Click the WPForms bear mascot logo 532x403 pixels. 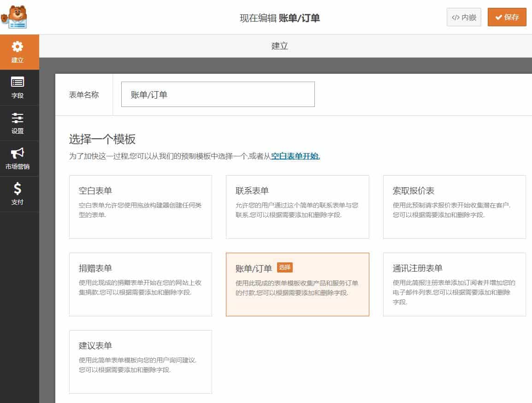(14, 17)
